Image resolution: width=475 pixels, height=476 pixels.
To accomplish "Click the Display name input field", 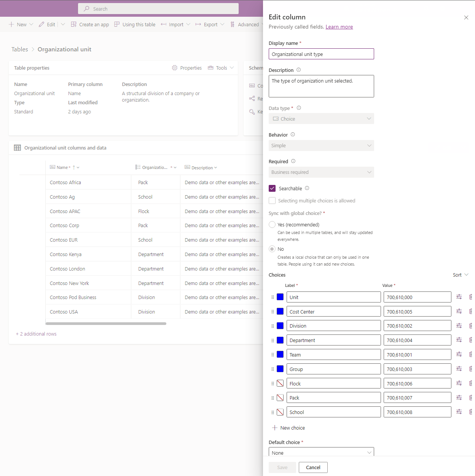I will click(321, 54).
